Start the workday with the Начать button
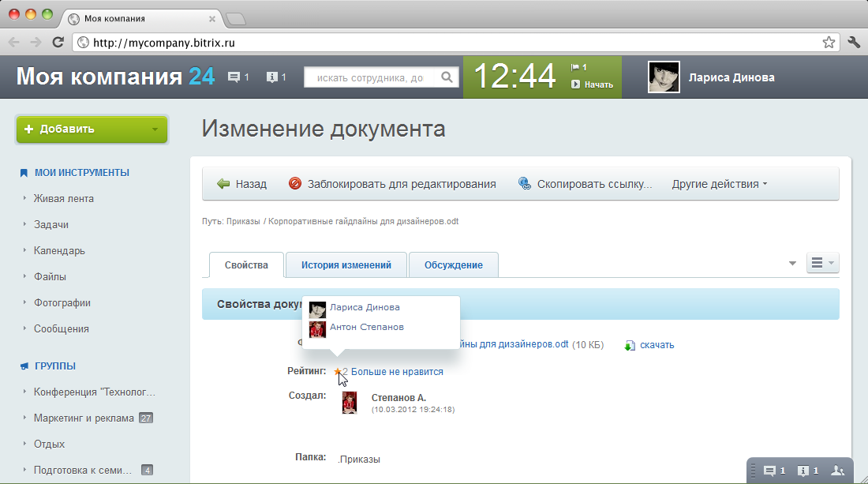Viewport: 868px width, 484px height. coord(592,84)
